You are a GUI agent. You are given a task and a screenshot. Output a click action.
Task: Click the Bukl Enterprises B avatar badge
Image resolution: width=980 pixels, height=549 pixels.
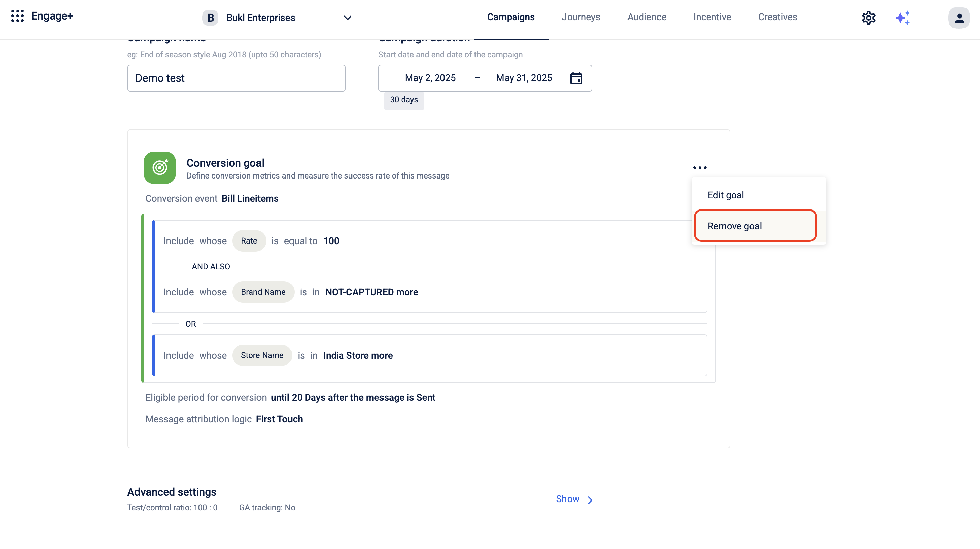click(210, 18)
